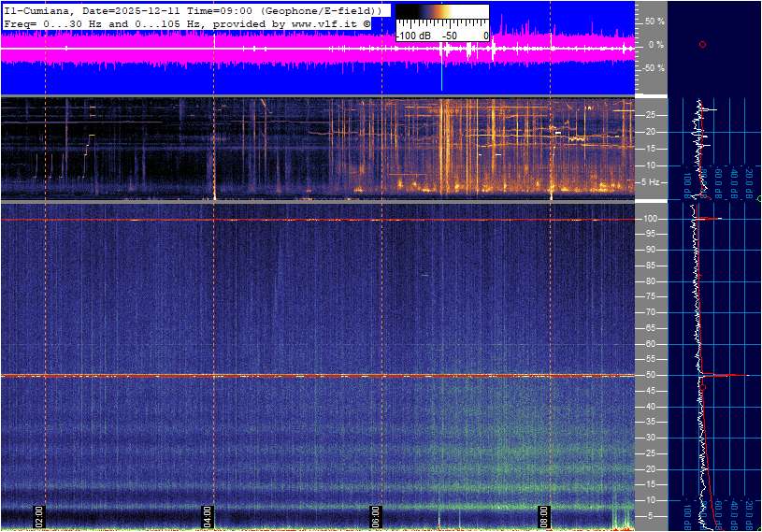Select the 08:00 time marker label
The image size is (762, 532).
click(x=543, y=515)
